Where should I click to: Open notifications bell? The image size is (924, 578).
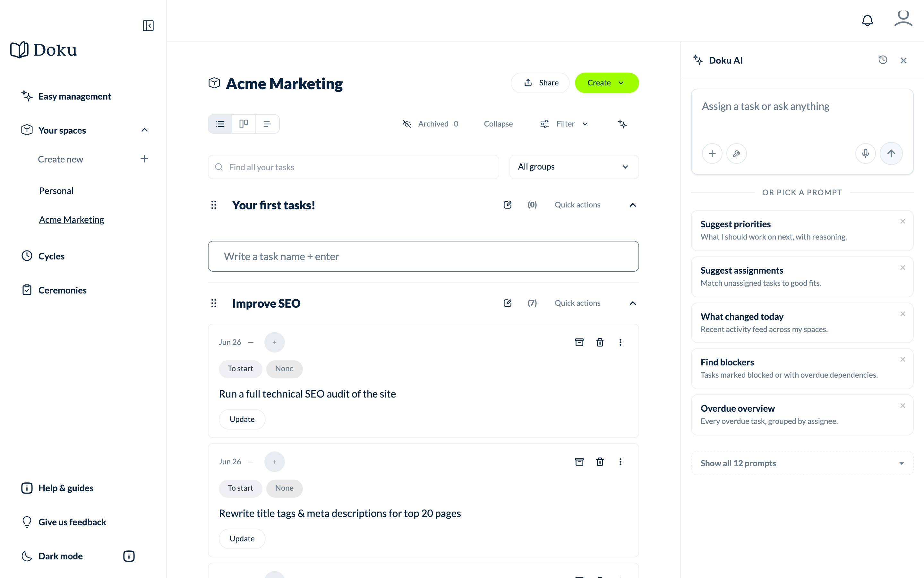[x=868, y=20]
